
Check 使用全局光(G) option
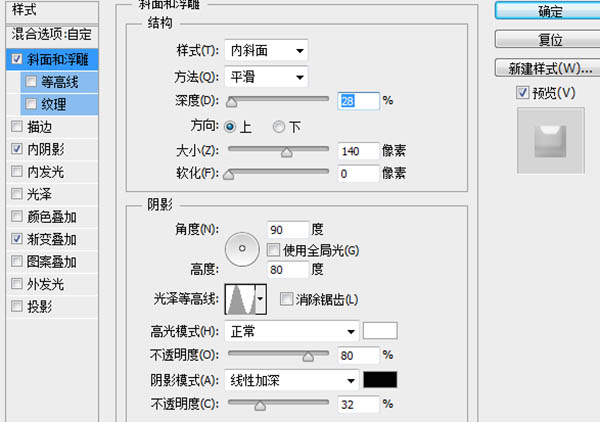tap(273, 250)
